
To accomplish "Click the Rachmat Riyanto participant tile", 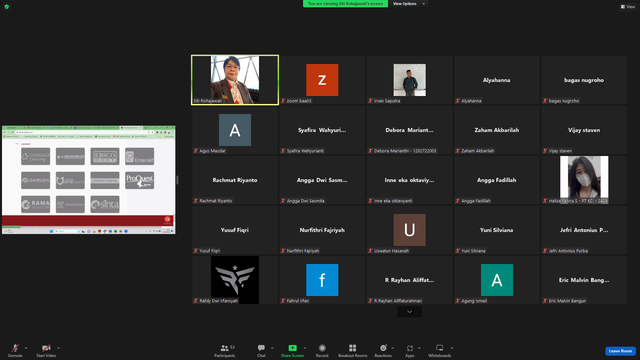I will (235, 180).
